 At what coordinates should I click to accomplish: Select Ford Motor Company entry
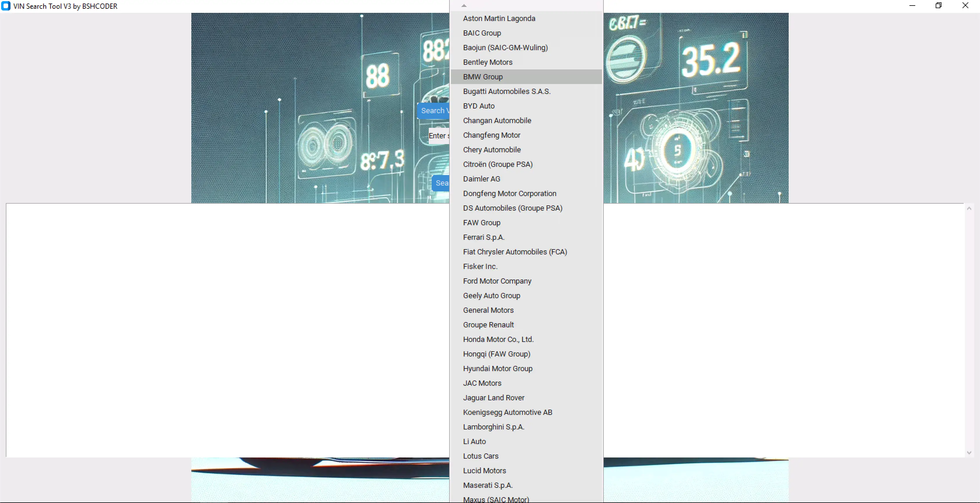tap(496, 281)
